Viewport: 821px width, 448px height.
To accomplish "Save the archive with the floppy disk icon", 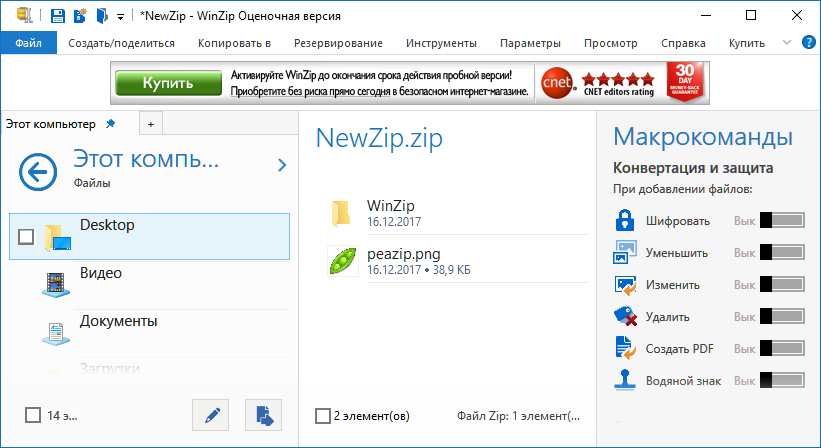I will [58, 16].
